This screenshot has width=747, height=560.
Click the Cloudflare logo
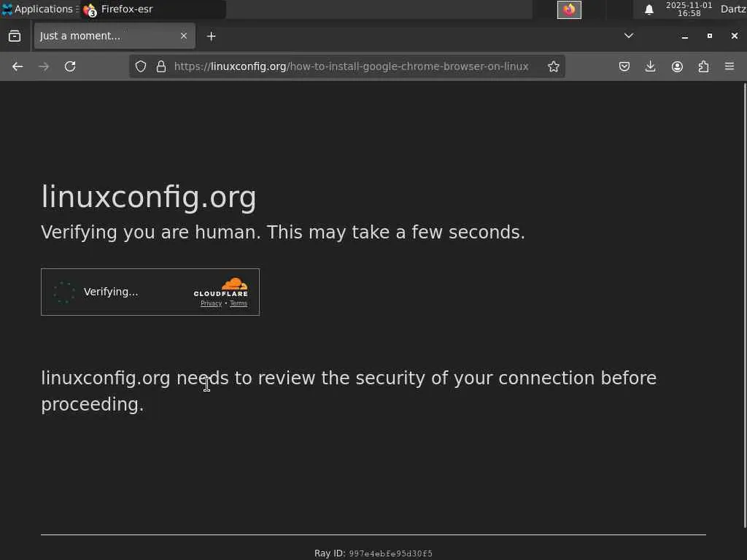click(220, 287)
